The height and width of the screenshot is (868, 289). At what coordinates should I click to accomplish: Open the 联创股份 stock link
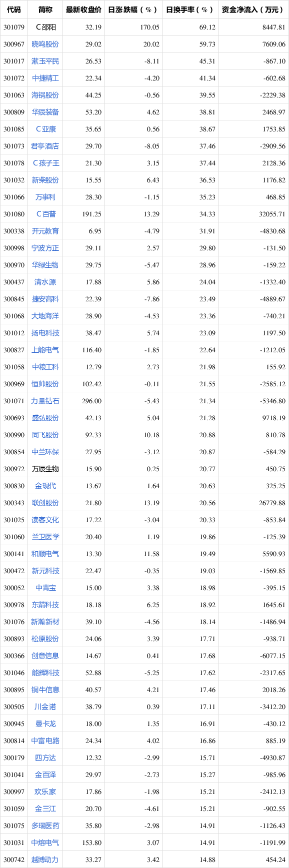[x=45, y=503]
